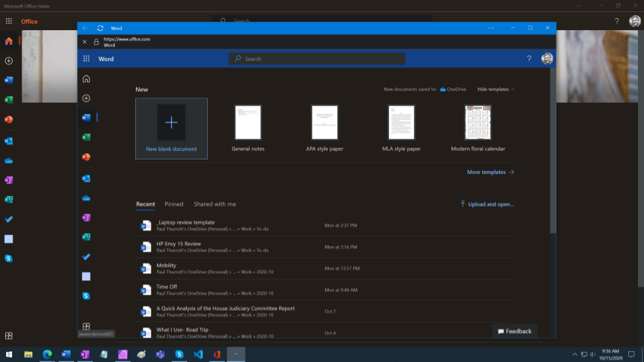The image size is (644, 362).
Task: Click Upload and open...
Action: tap(487, 204)
